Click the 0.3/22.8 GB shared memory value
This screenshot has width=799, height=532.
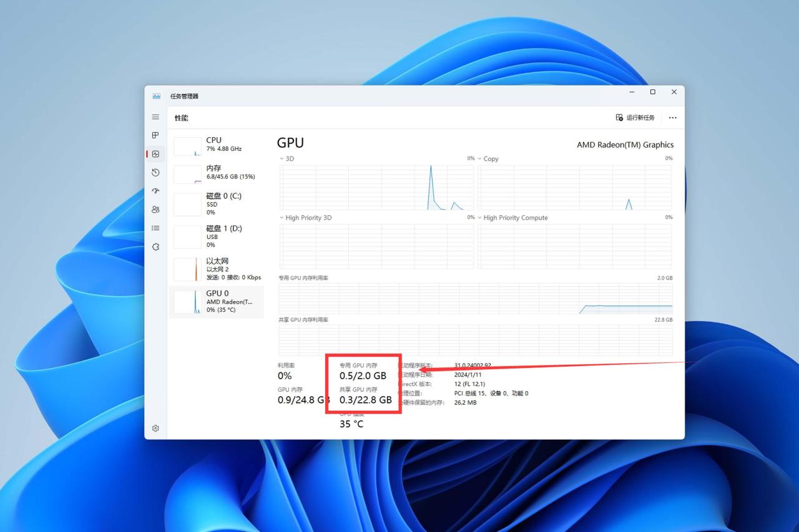(x=366, y=400)
